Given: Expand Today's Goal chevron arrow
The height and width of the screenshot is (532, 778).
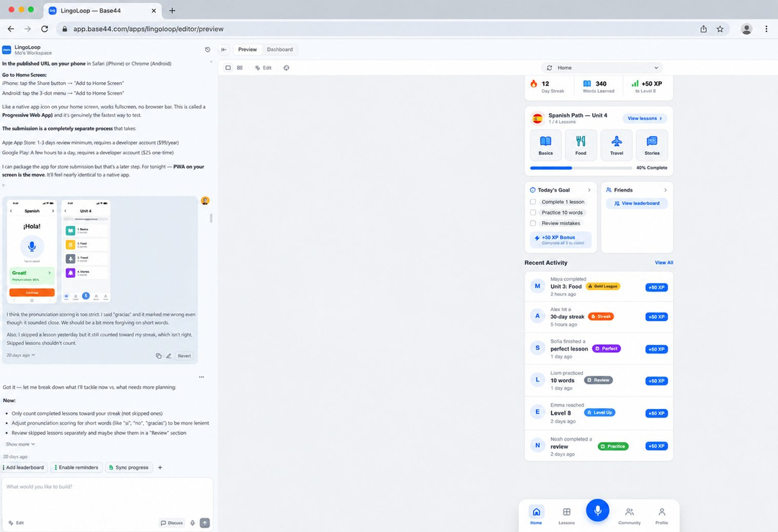Looking at the screenshot, I should [589, 190].
